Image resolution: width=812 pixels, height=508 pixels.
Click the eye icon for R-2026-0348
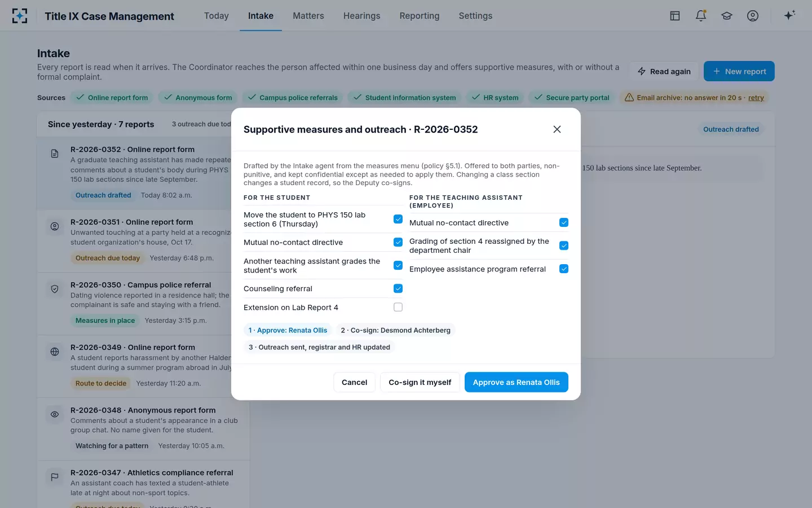[55, 414]
